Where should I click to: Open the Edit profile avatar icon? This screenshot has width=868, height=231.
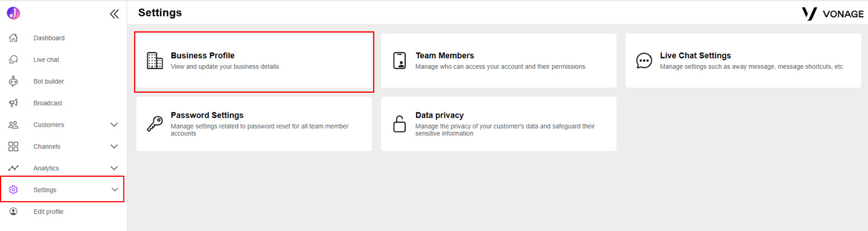coord(14,211)
